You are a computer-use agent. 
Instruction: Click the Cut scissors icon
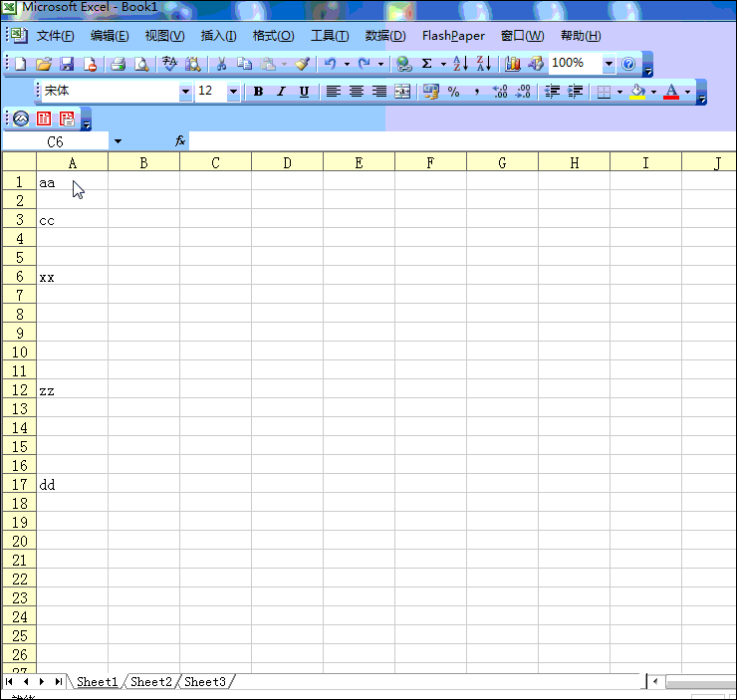point(221,64)
